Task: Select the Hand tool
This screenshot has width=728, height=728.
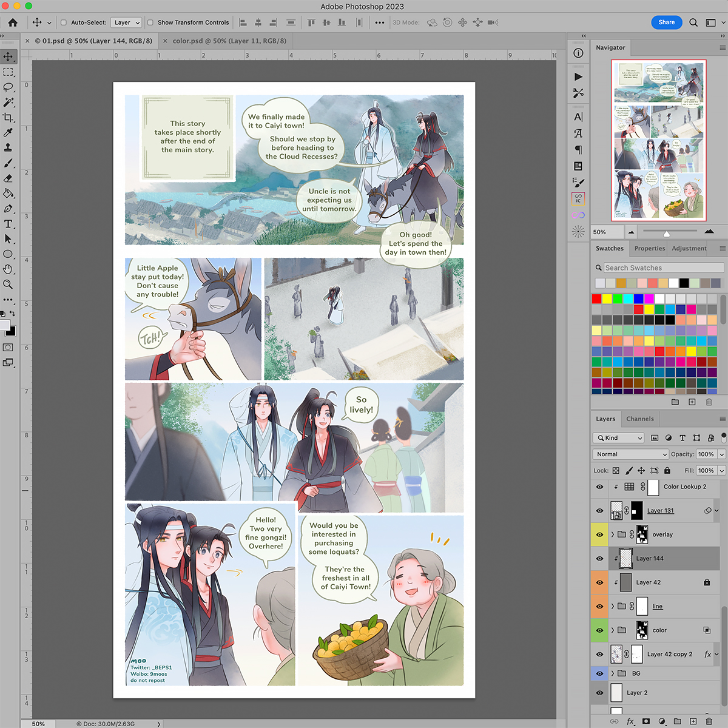Action: tap(8, 269)
